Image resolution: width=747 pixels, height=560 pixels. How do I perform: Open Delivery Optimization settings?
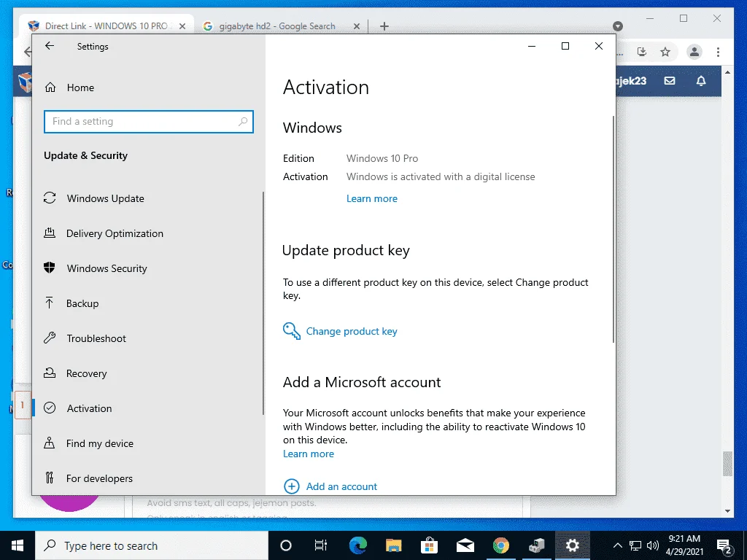point(104,233)
